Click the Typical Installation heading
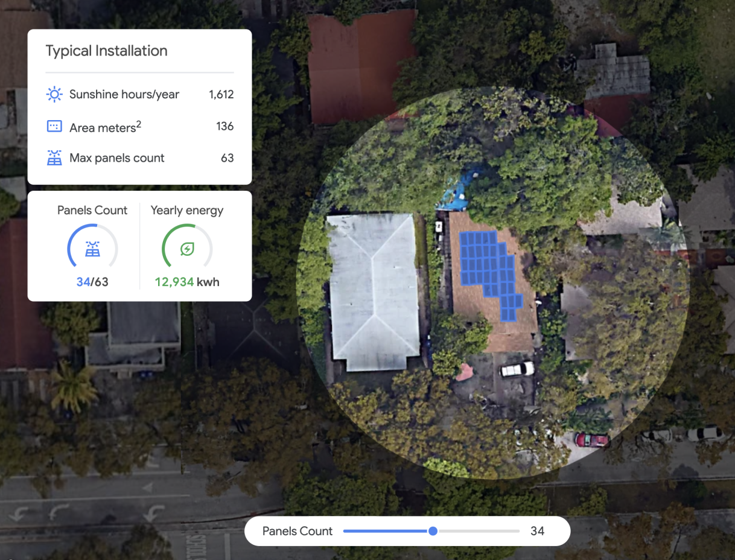Screen dimensions: 735x560 107,51
